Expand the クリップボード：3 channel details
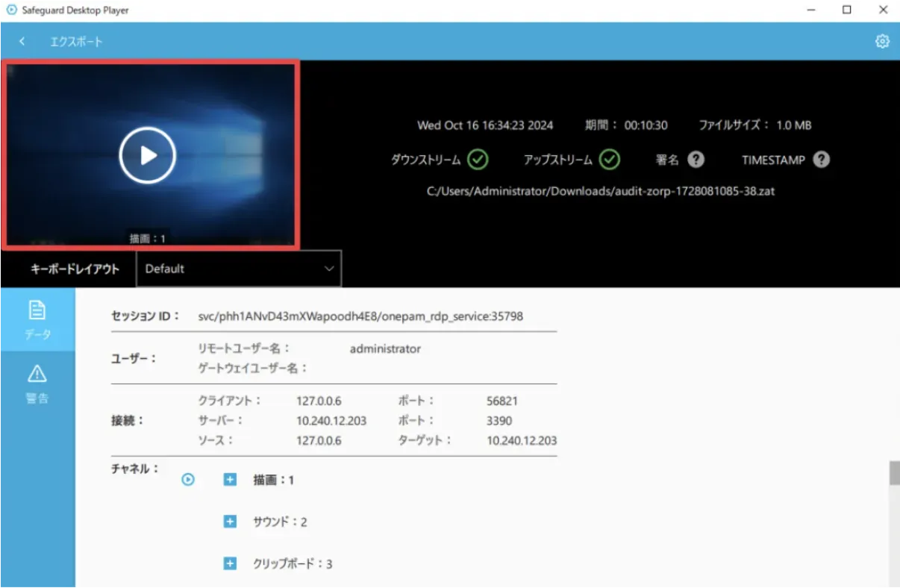 (229, 563)
